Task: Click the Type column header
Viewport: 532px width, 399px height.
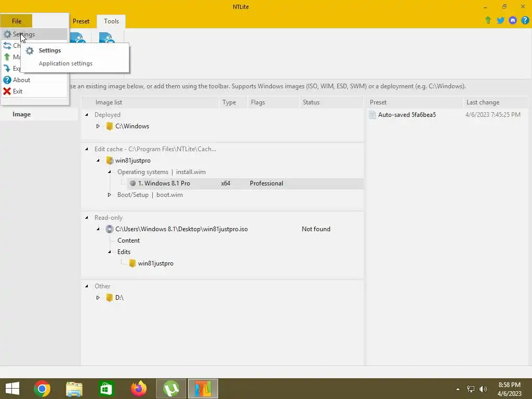Action: (233, 102)
